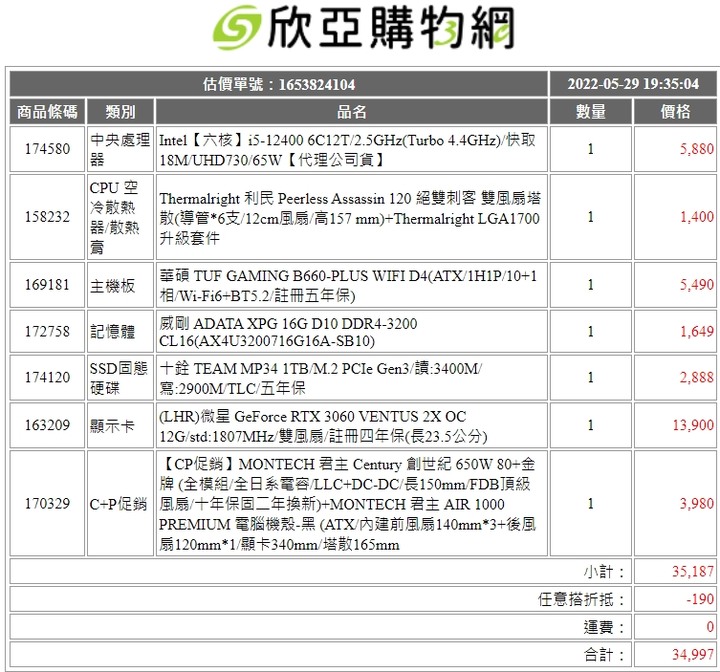Click 華碩 TUF GAMING B660-PLUS product name
Screen dimensions: 720x672
348,286
